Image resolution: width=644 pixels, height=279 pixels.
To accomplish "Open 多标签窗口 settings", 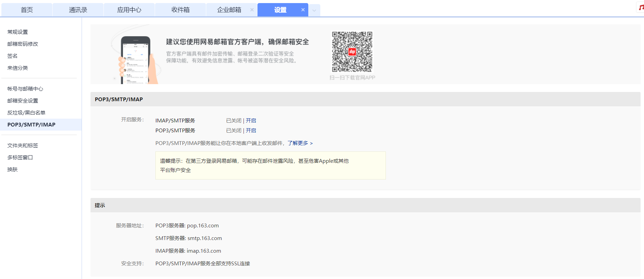I will 20,157.
